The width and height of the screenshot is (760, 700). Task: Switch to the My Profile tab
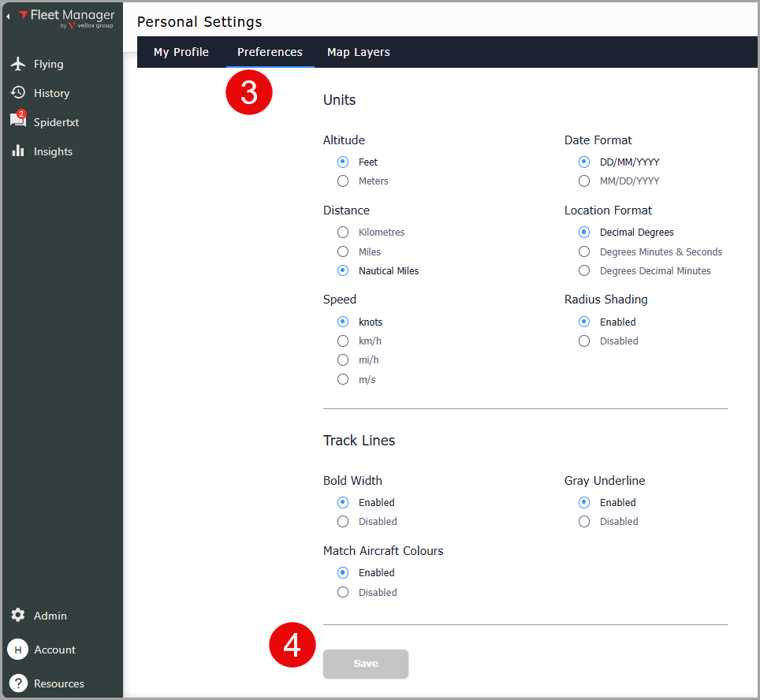(181, 52)
